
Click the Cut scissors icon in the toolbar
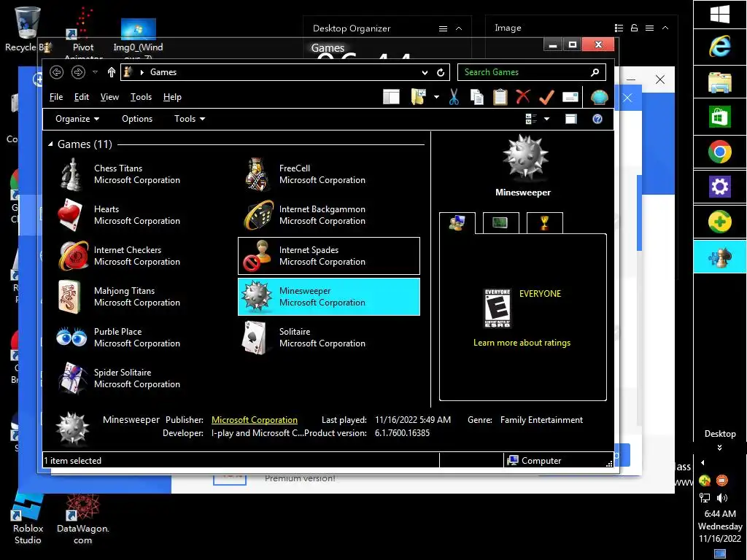[454, 97]
